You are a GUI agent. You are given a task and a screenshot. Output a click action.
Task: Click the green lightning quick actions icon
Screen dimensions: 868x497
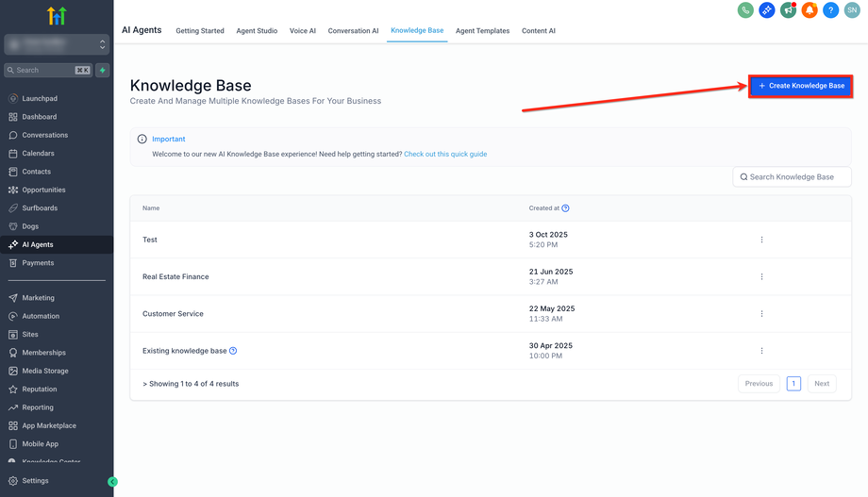click(103, 70)
